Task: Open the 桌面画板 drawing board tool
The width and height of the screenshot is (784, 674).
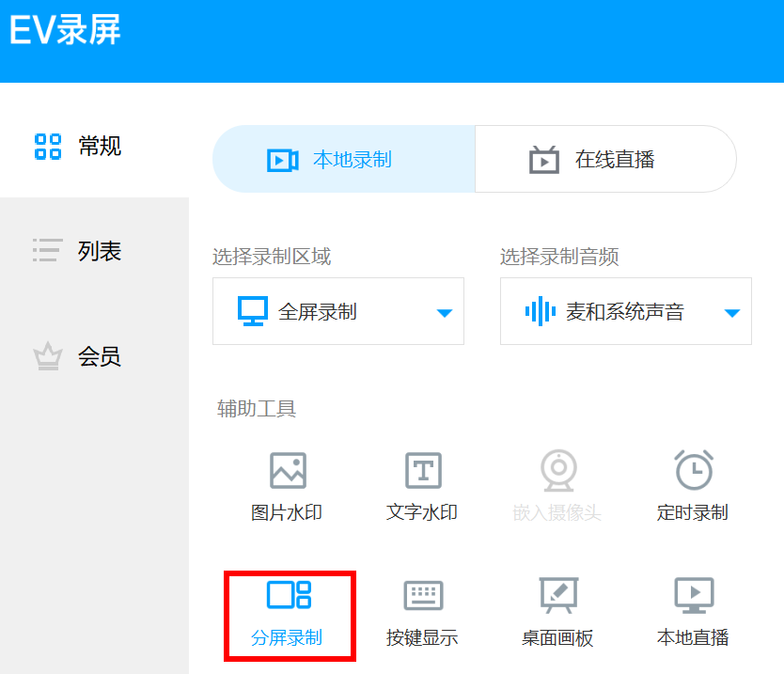Action: click(557, 614)
